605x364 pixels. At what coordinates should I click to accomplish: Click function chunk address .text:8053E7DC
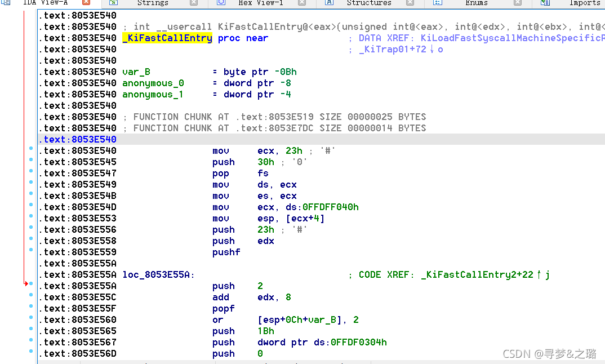pyautogui.click(x=276, y=128)
